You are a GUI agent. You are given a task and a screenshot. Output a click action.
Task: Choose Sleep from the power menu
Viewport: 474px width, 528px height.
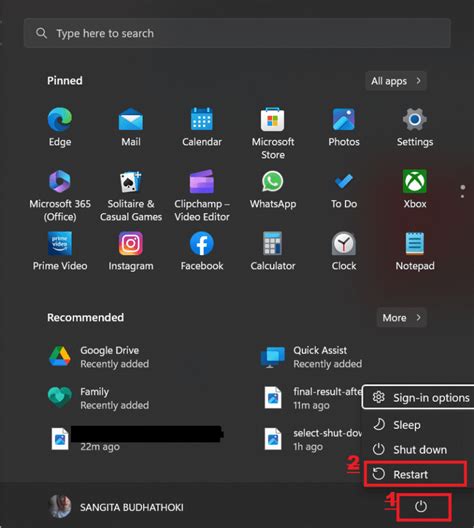(x=418, y=425)
